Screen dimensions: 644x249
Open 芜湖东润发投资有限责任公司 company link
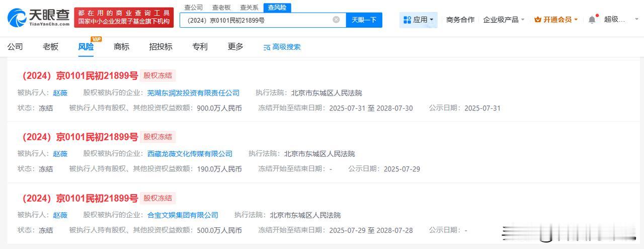pyautogui.click(x=193, y=93)
